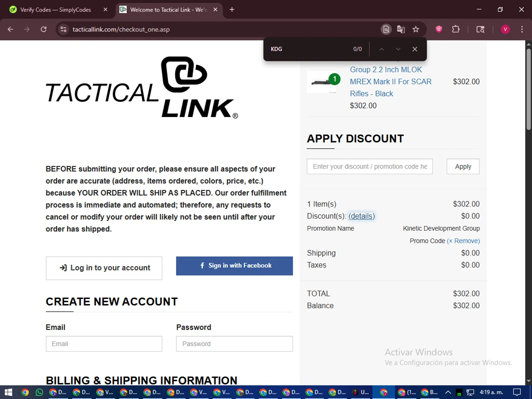
Task: Go back to the previous page
Action: (10, 29)
